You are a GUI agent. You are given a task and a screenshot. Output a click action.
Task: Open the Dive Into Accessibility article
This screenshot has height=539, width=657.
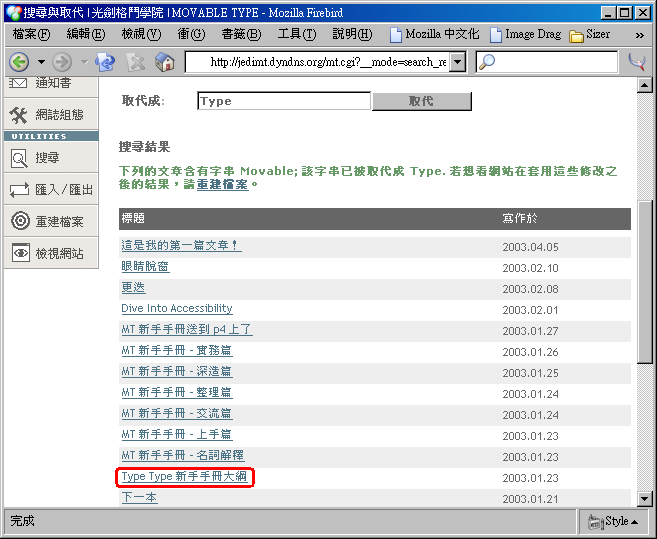[177, 308]
